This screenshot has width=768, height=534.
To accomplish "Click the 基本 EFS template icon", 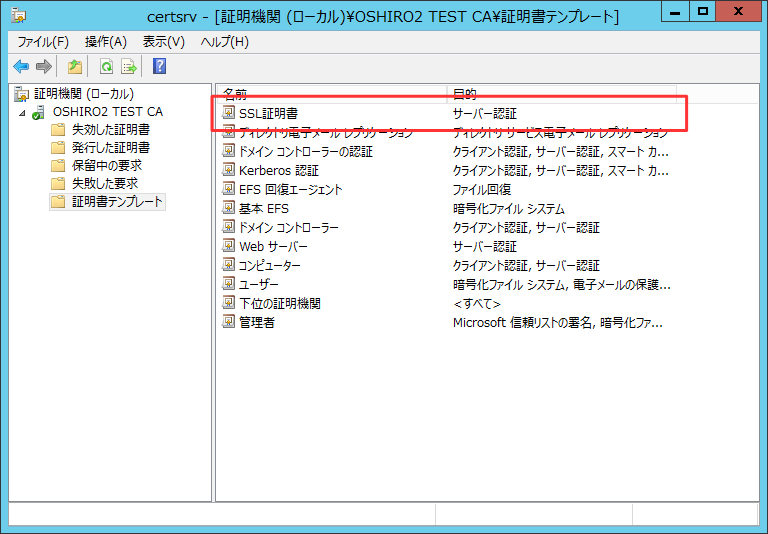I will click(228, 208).
